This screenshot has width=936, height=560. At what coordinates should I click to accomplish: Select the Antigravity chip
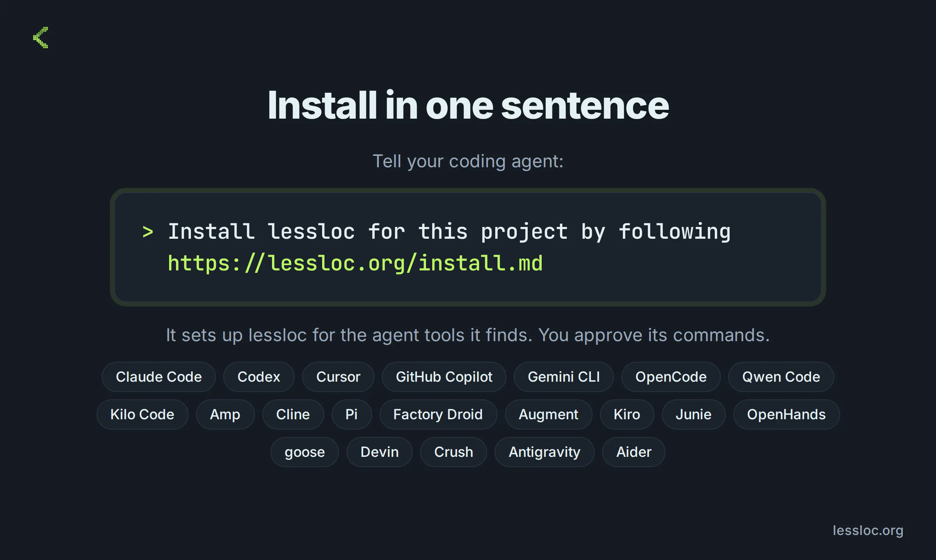click(x=544, y=452)
